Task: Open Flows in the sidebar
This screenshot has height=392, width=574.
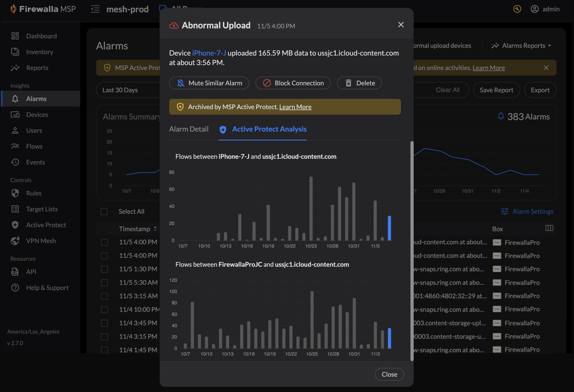Action: pyautogui.click(x=41, y=146)
